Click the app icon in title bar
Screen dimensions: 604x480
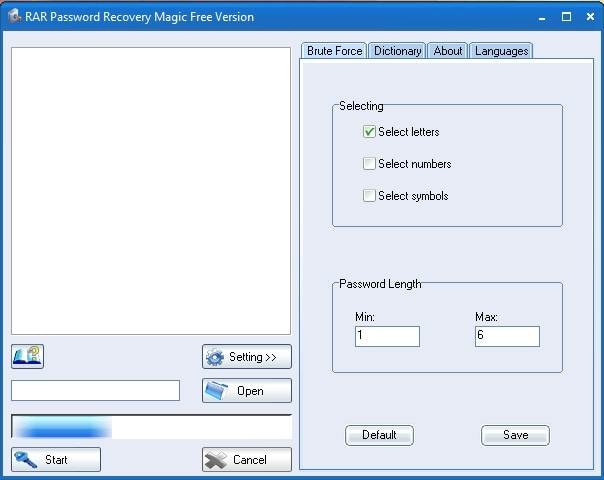[14, 17]
